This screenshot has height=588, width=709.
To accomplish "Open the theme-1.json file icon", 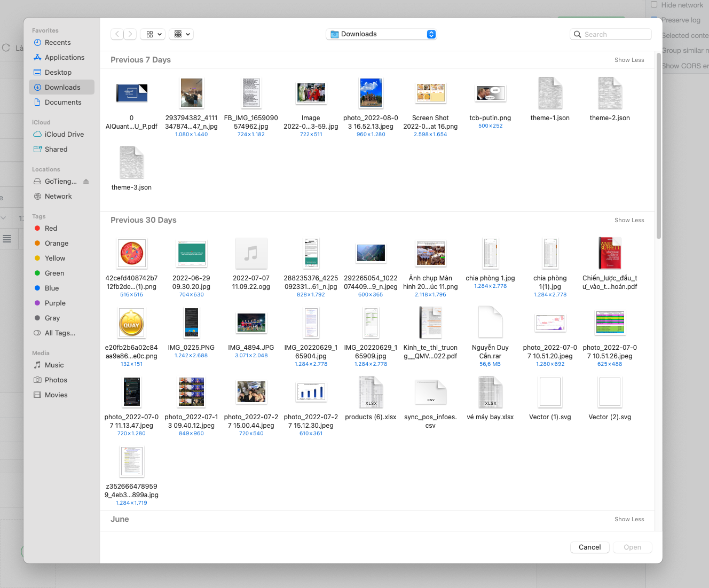I will (550, 93).
